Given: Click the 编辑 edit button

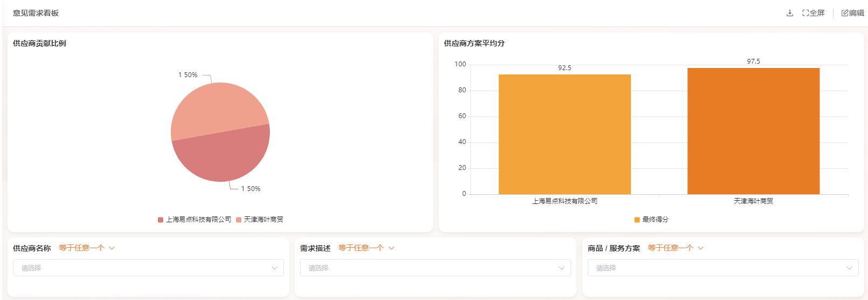Looking at the screenshot, I should point(852,13).
